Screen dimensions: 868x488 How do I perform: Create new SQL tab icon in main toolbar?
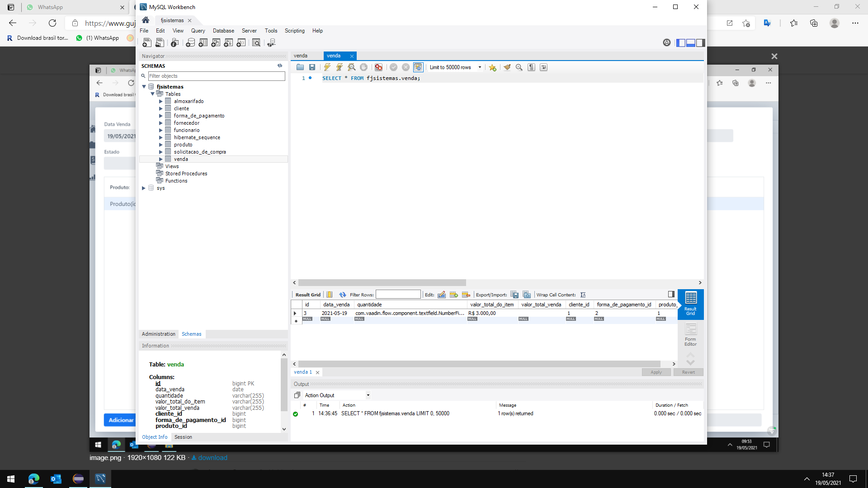click(x=147, y=42)
